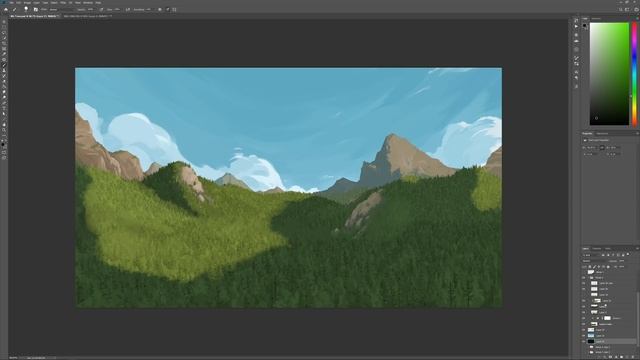Open the Window menu
The height and width of the screenshot is (360, 640).
(x=88, y=2)
